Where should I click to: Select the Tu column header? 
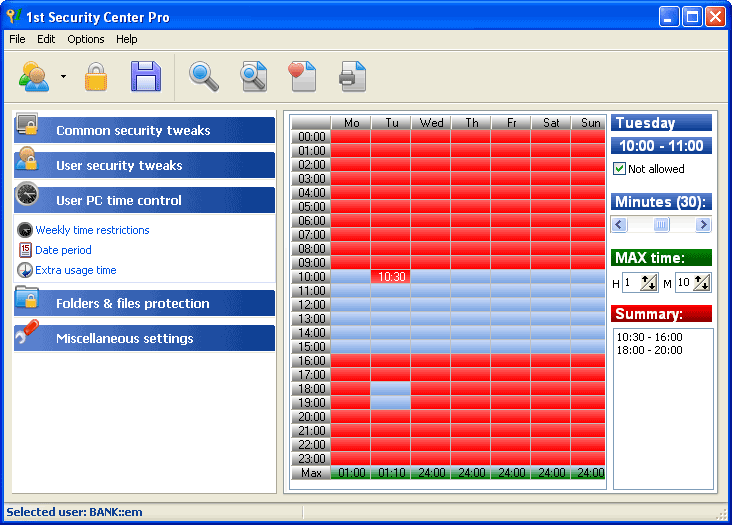coord(391,123)
